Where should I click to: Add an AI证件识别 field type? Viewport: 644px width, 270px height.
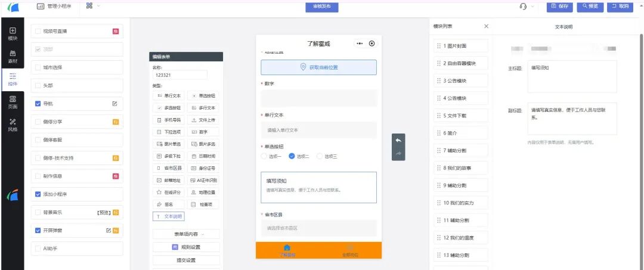203,180
